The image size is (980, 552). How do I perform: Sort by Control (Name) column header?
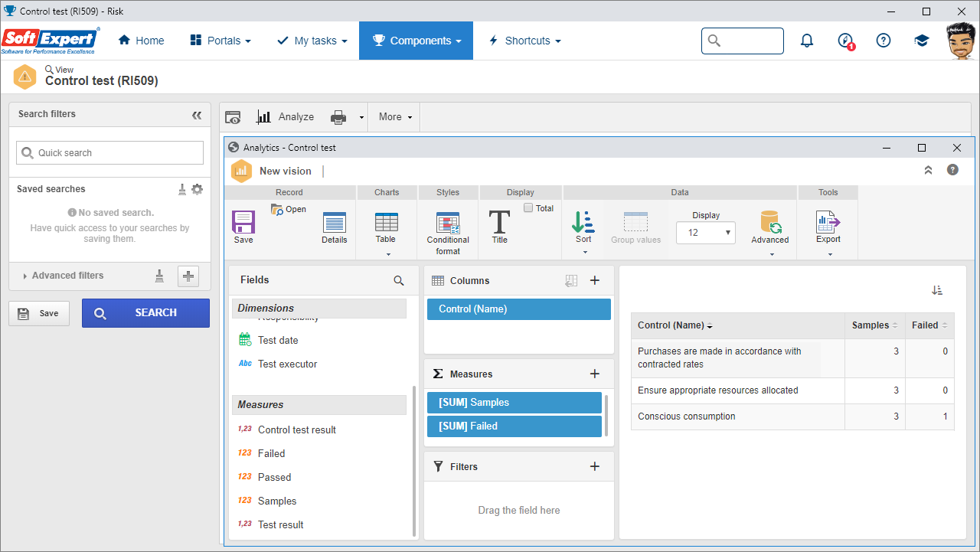[738, 325]
